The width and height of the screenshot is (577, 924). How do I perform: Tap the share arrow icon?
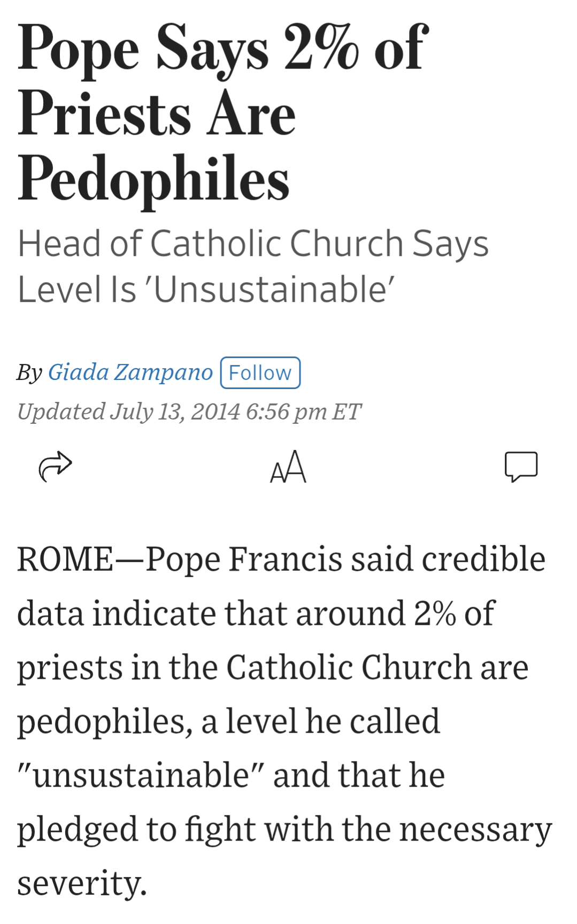pos(55,466)
